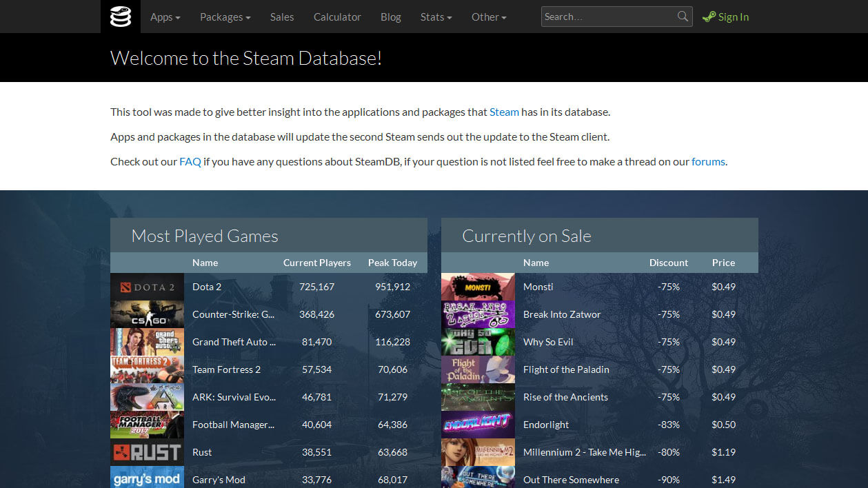Screen dimensions: 868x488
Task: Open the Rust game thumbnail
Action: click(x=147, y=452)
